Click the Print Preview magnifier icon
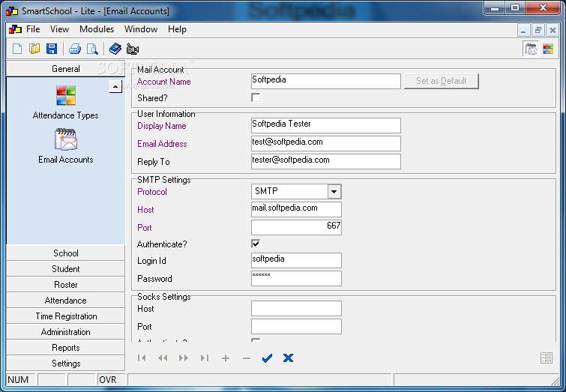Screen dimensions: 566x392 pyautogui.click(x=92, y=49)
